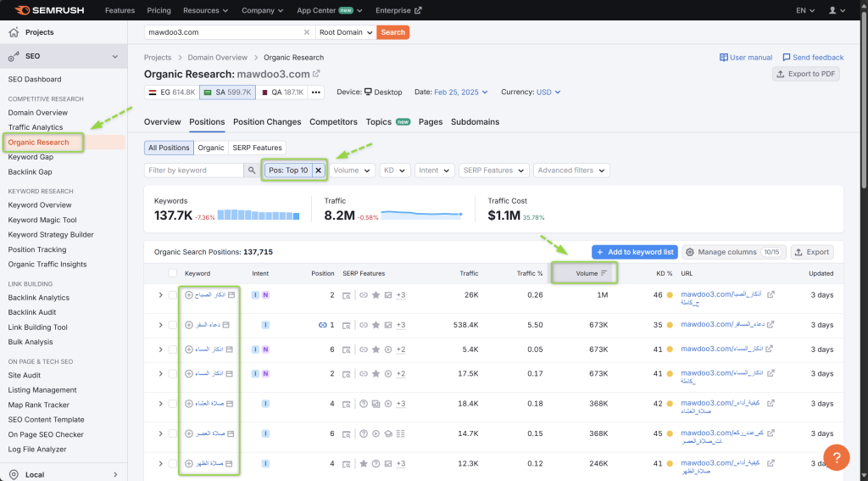
Task: Remove the Pos: Top 10 filter
Action: pyautogui.click(x=319, y=171)
